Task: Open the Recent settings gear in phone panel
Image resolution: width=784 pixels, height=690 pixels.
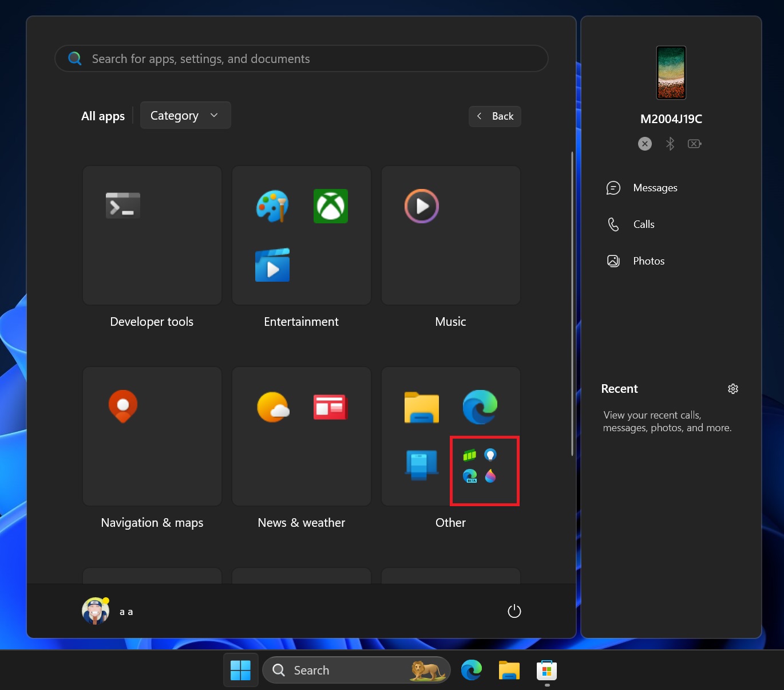Action: coord(733,388)
